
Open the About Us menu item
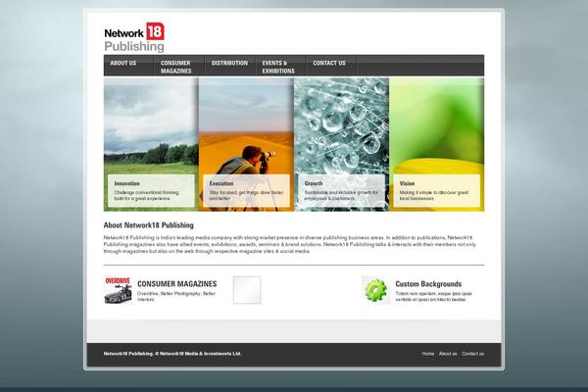[123, 63]
